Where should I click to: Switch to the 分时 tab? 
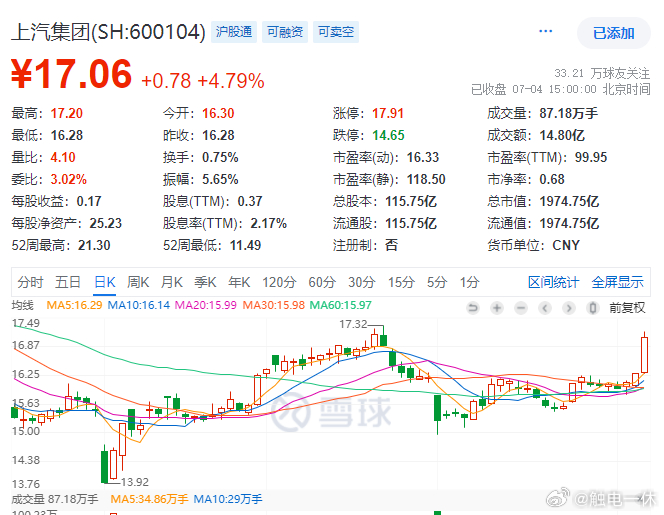tap(30, 282)
